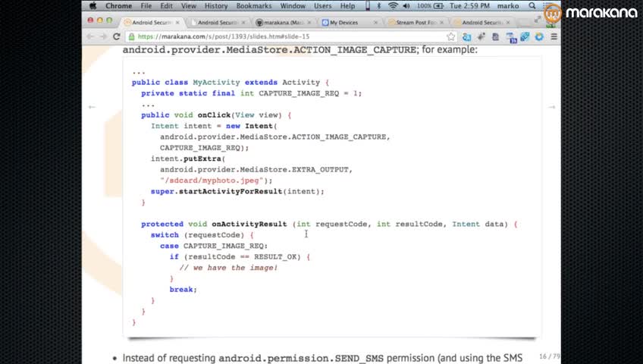
Task: Go to previous slide with left arrow
Action: [92, 107]
